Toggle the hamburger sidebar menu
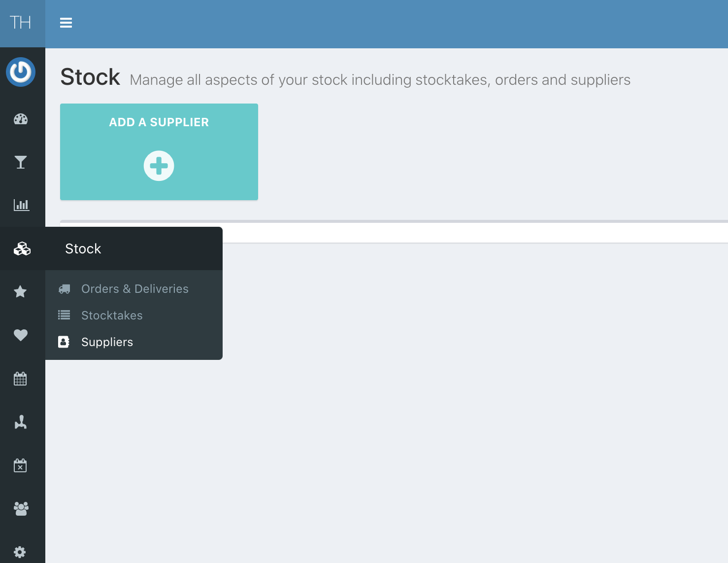The width and height of the screenshot is (728, 563). (66, 23)
